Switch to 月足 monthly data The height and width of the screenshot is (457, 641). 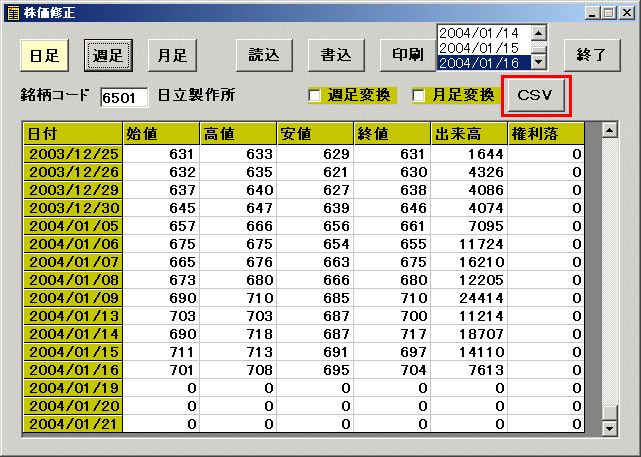[171, 54]
